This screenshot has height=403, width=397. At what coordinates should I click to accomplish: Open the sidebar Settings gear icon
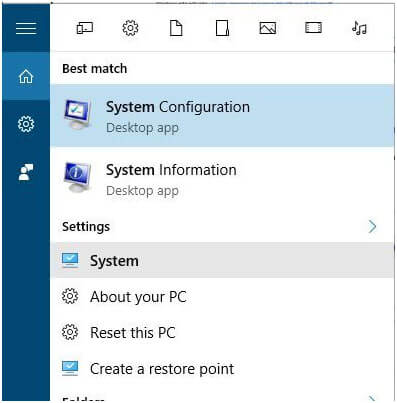click(x=26, y=124)
